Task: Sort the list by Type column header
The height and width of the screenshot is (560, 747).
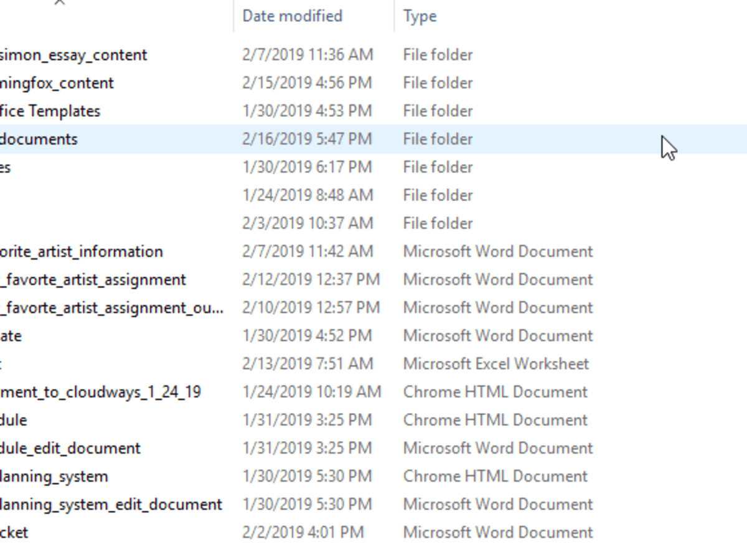Action: (420, 16)
